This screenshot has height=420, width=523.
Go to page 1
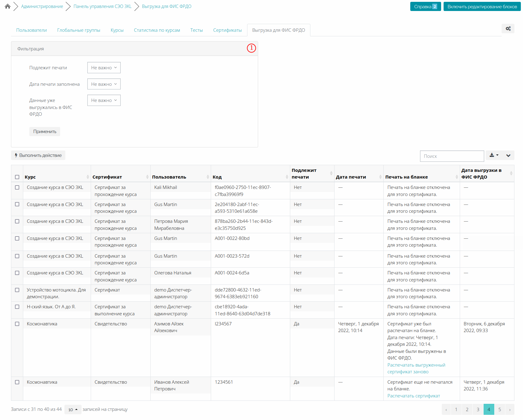456,410
